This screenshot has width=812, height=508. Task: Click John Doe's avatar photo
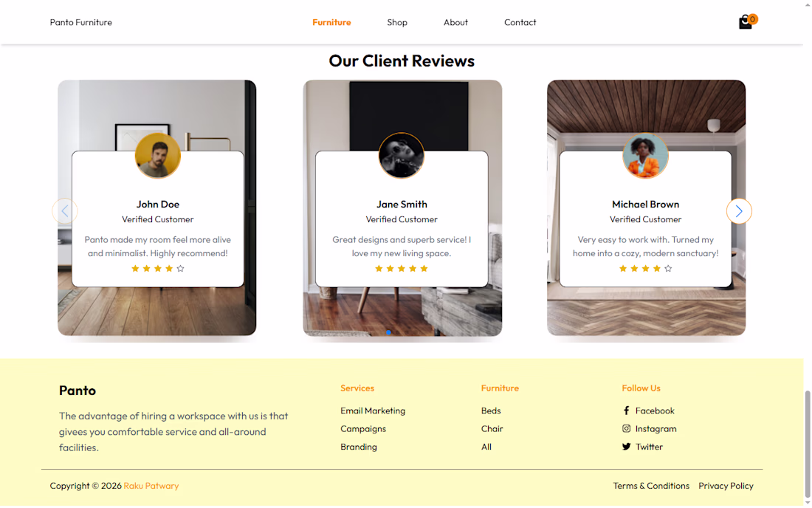click(x=158, y=155)
